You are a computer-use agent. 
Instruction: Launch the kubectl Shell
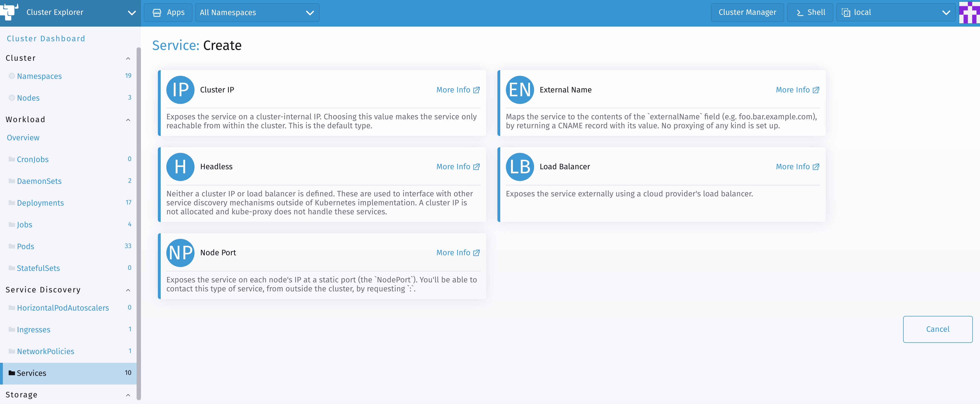pyautogui.click(x=810, y=13)
